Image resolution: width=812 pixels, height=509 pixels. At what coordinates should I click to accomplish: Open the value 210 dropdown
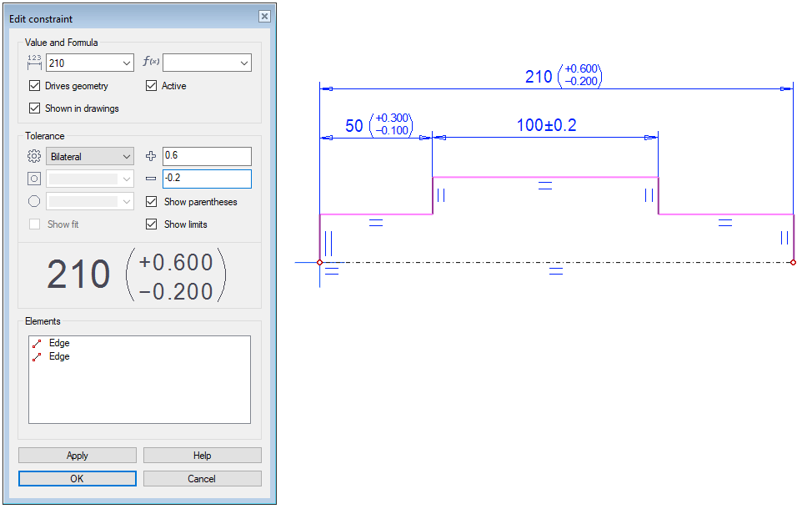126,63
